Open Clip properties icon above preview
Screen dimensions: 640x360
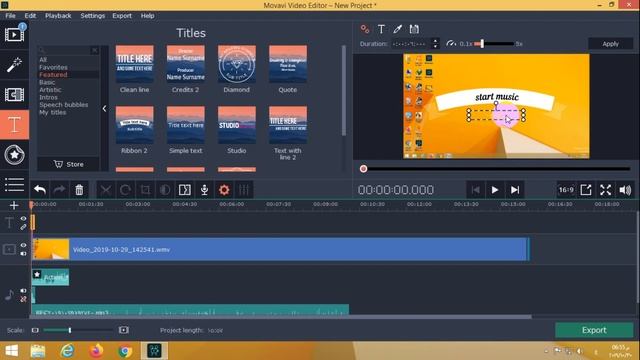365,29
